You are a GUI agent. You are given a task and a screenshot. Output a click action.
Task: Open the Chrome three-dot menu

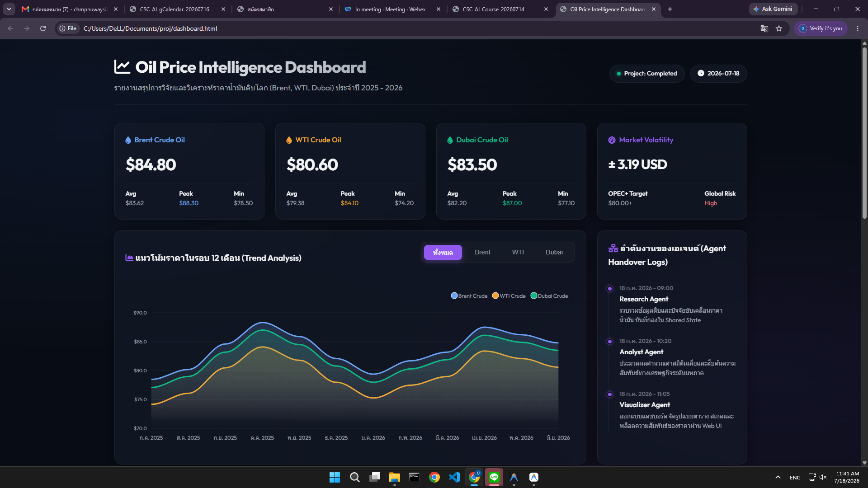tap(858, 28)
